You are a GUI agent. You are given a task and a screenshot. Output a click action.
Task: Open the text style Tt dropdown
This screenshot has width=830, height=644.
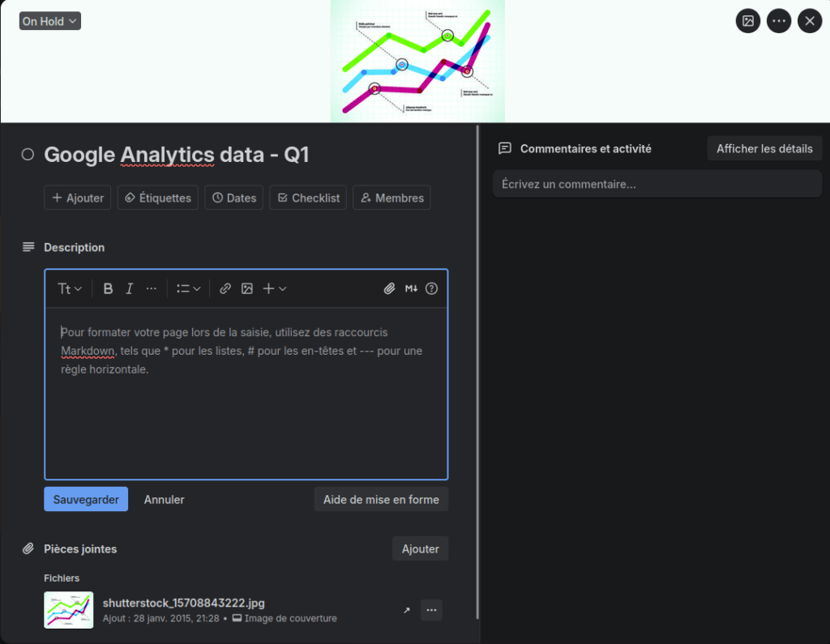click(70, 288)
